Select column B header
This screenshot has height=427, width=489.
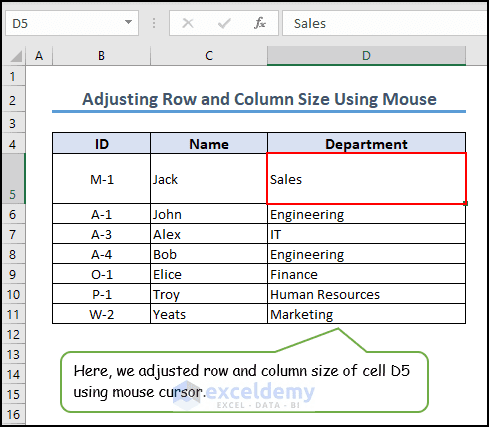point(101,56)
